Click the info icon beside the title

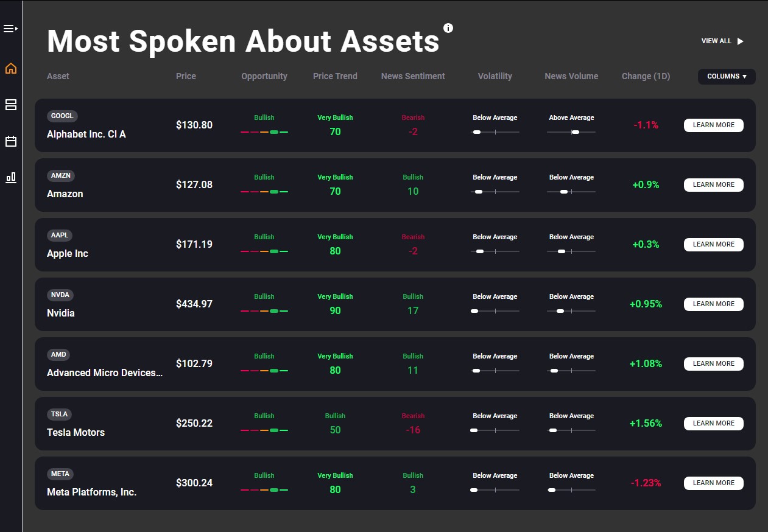[448, 28]
